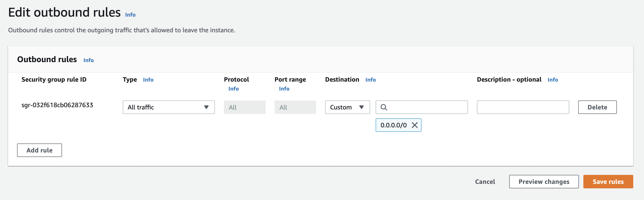Cancel editing outbound rules

(x=485, y=182)
